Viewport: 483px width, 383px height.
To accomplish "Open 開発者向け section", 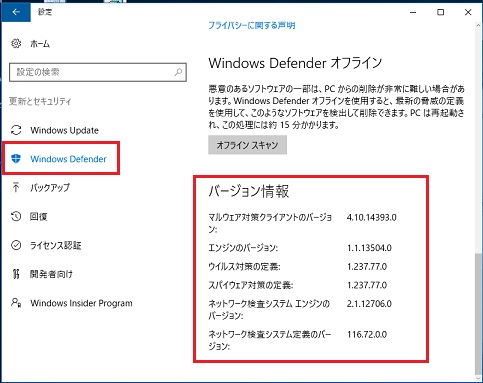I will [51, 274].
